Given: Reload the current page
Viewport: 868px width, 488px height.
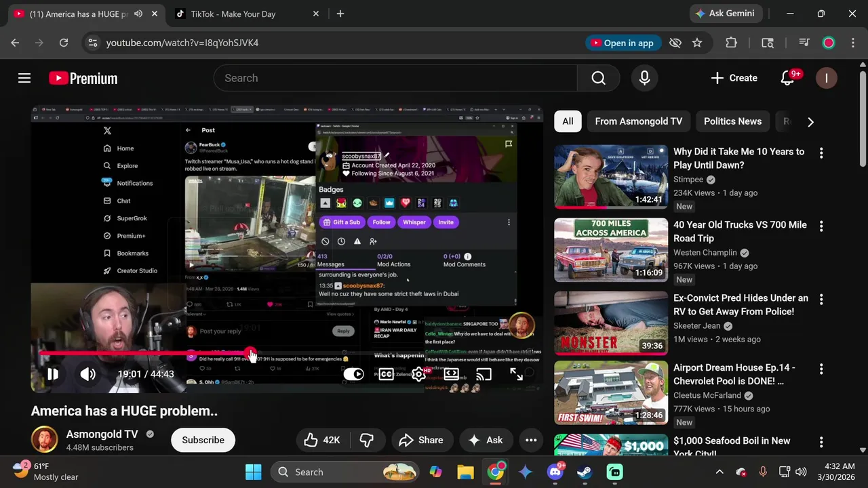Looking at the screenshot, I should tap(64, 43).
